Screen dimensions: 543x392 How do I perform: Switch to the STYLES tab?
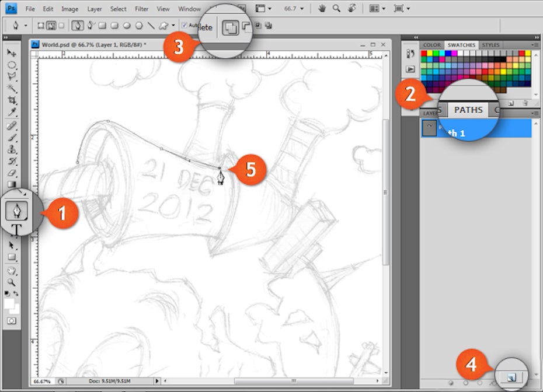[x=490, y=45]
